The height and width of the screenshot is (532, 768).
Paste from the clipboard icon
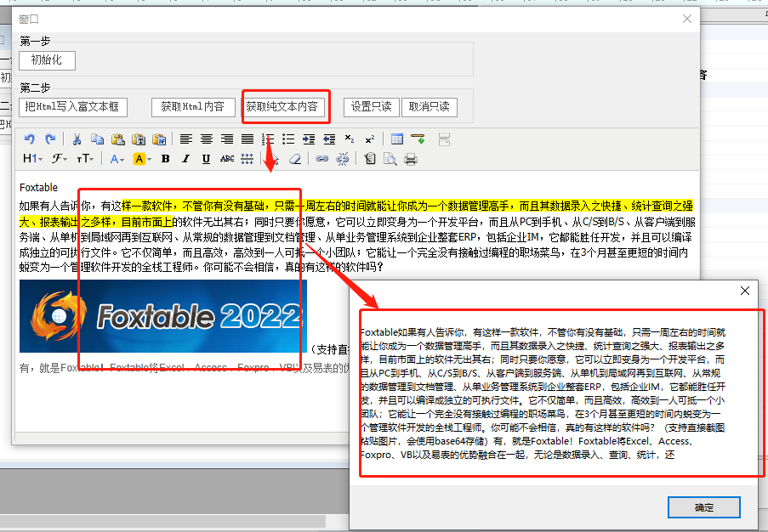point(118,139)
